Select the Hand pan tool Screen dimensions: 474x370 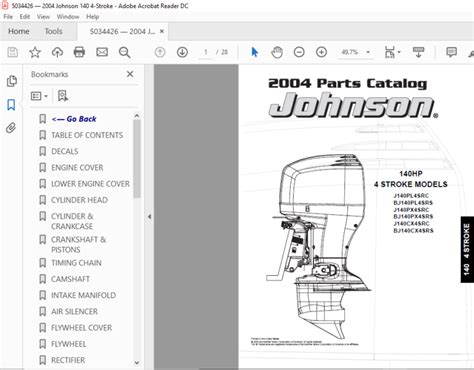pyautogui.click(x=277, y=52)
